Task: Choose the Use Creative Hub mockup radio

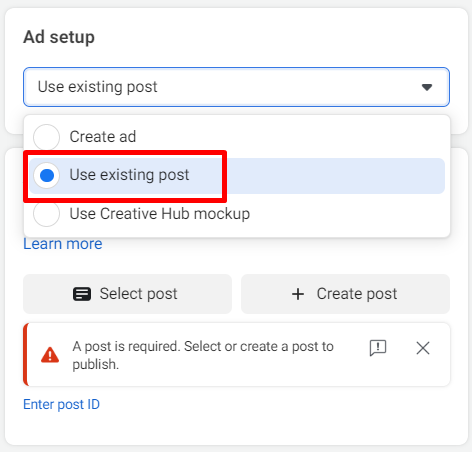Action: 47,214
